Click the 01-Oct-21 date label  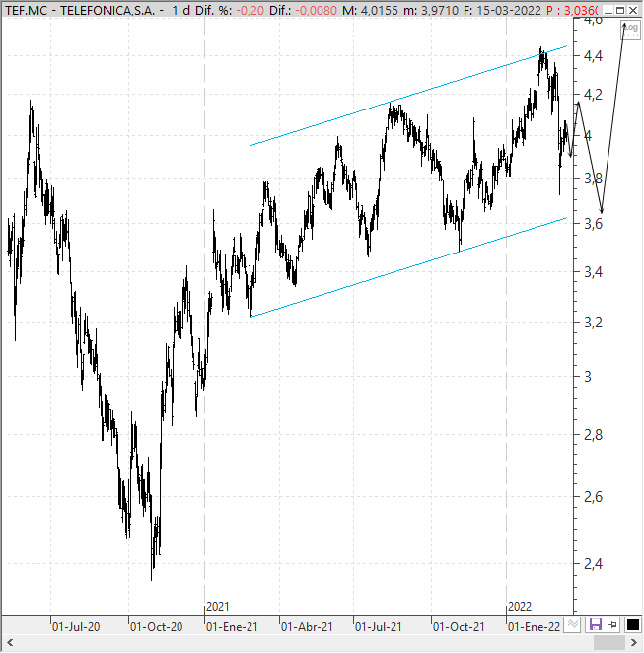459,626
